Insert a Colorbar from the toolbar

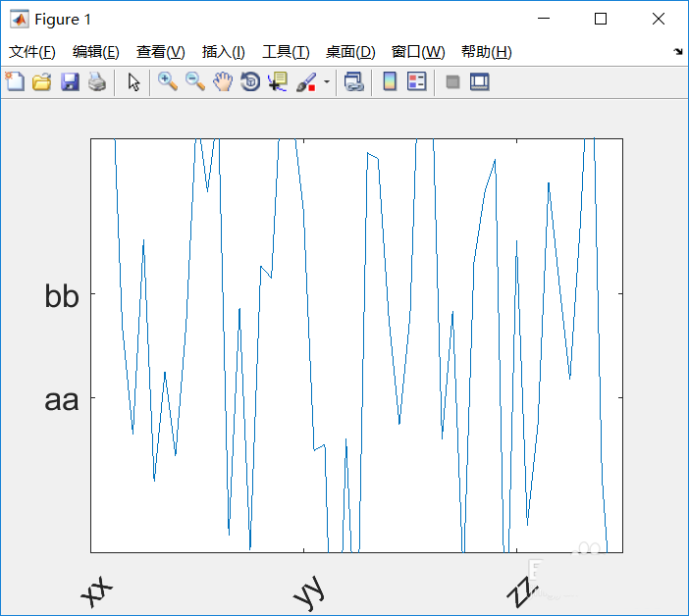[x=390, y=81]
